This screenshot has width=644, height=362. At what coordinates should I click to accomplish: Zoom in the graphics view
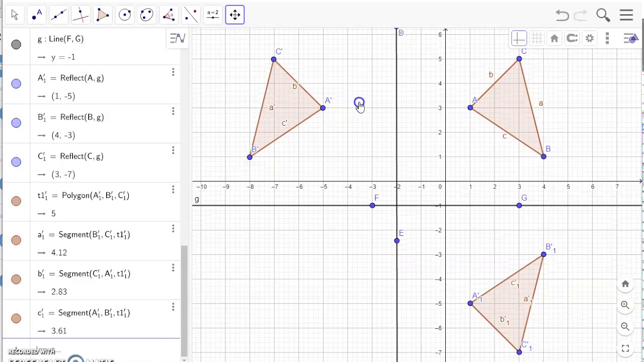pyautogui.click(x=625, y=305)
